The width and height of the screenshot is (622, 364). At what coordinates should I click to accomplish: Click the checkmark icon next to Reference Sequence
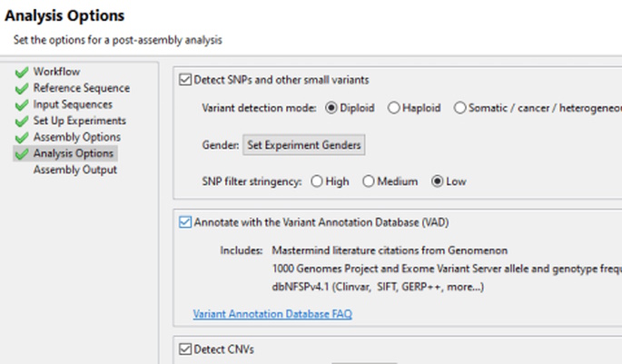coord(22,88)
